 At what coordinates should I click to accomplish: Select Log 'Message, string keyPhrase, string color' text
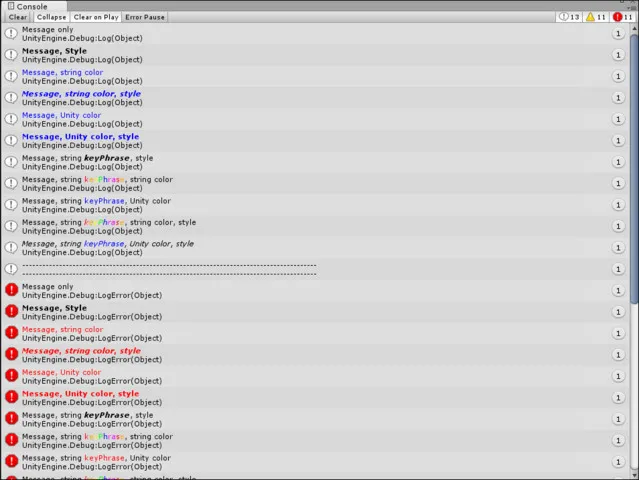(x=97, y=179)
